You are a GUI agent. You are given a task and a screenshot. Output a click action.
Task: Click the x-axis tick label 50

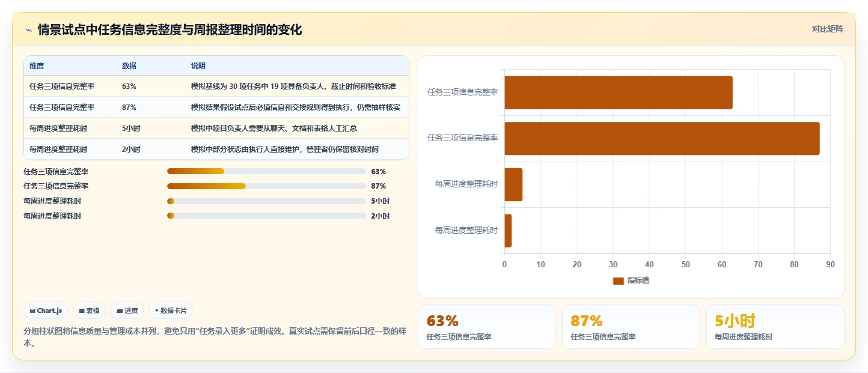686,264
